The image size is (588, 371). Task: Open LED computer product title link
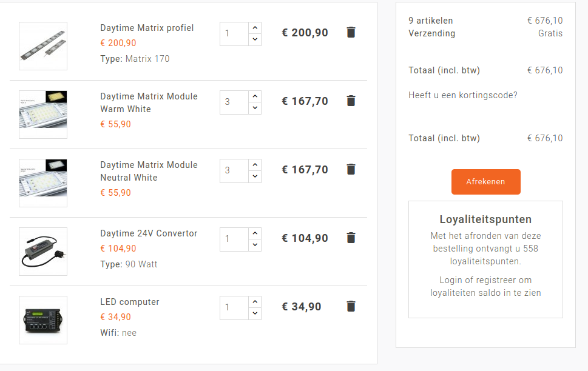pos(130,302)
